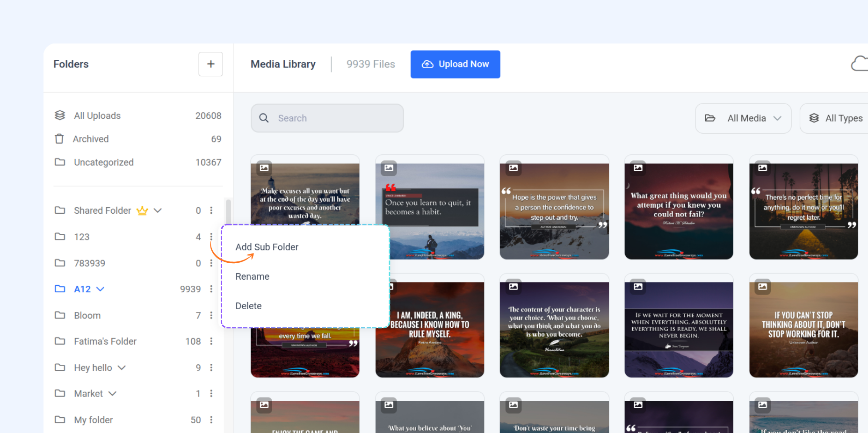Open three-dot menu for A12 folder
This screenshot has height=433, width=868.
point(211,289)
